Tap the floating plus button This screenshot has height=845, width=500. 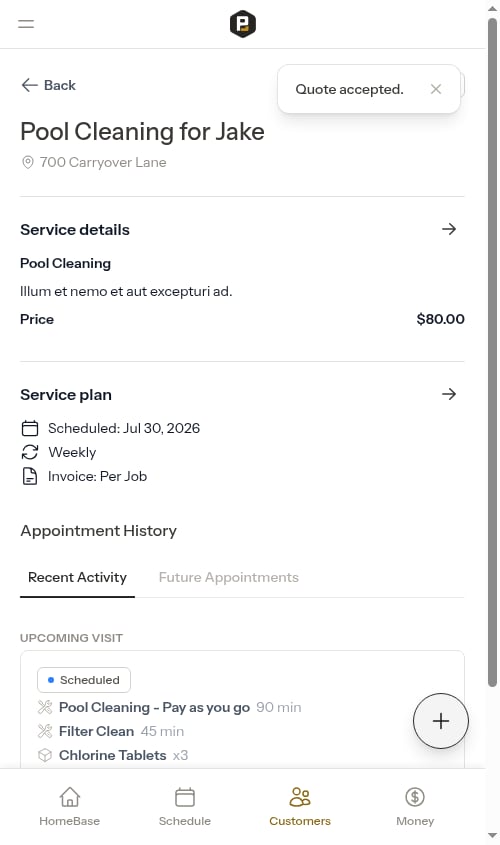441,721
